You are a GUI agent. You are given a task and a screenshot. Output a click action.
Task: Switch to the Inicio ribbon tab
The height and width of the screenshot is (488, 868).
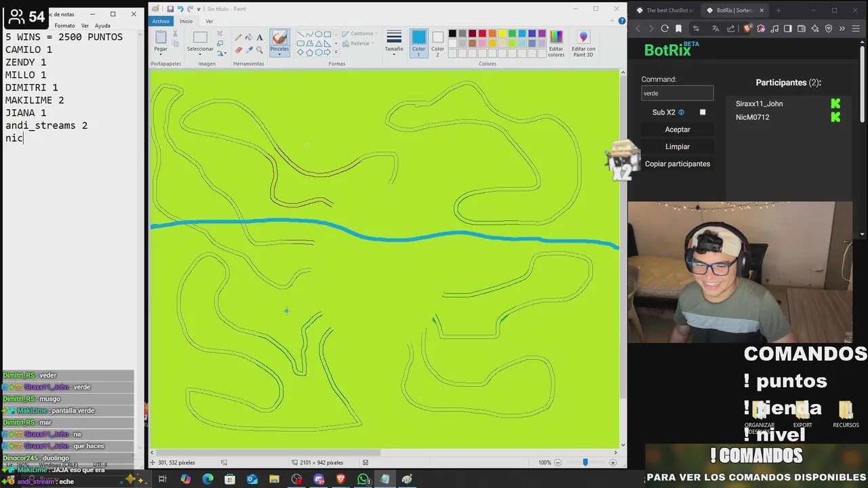(x=186, y=21)
